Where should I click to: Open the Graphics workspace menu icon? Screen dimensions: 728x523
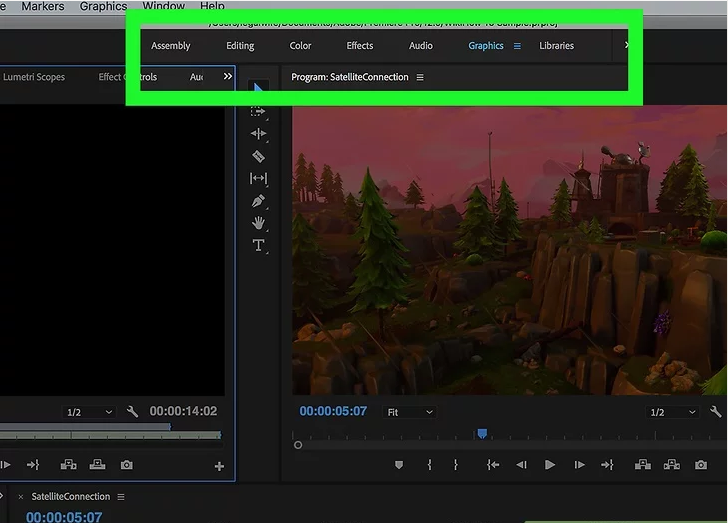tap(517, 46)
